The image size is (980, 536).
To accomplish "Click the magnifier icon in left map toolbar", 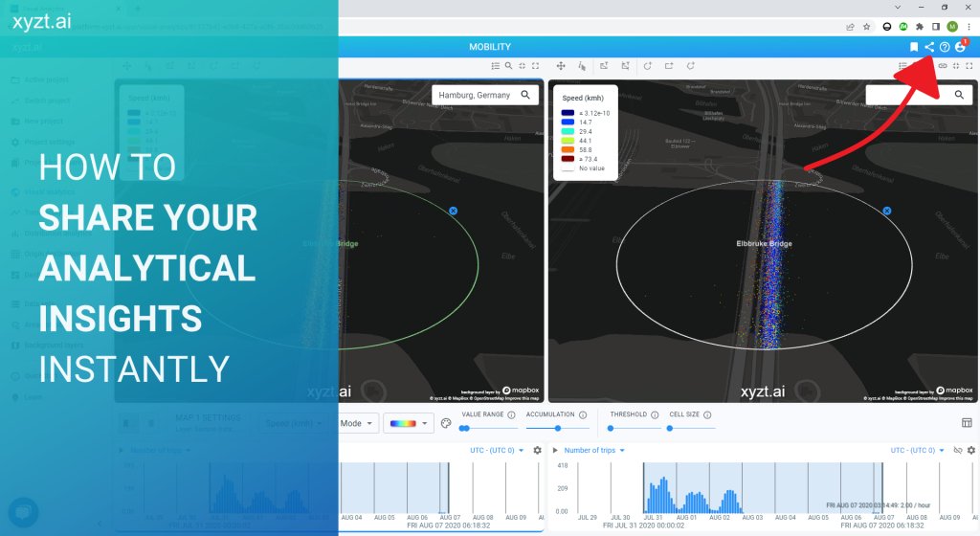I will coord(509,66).
